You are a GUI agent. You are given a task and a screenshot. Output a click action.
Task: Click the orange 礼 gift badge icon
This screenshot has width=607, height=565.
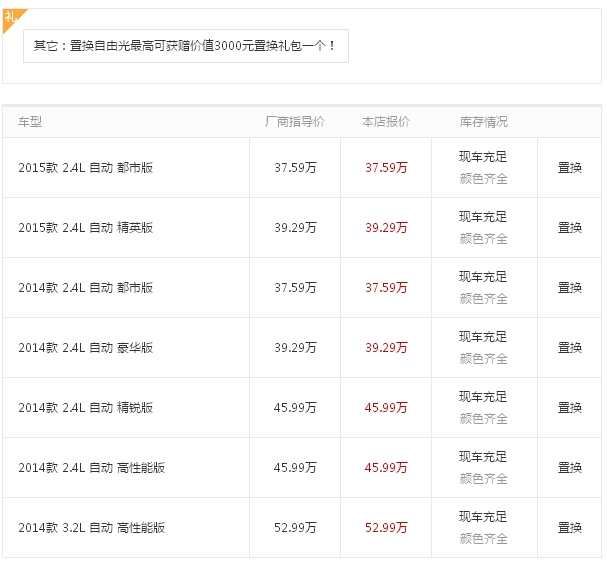point(12,18)
